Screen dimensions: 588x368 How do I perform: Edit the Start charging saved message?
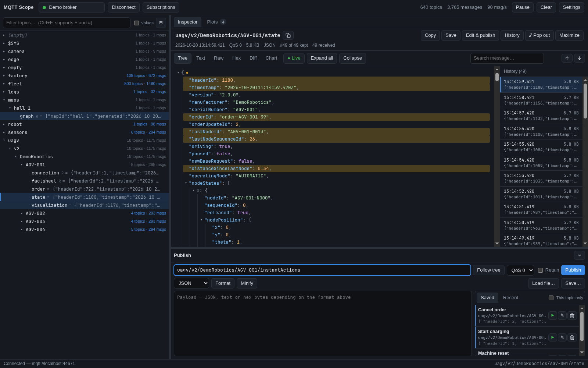pyautogui.click(x=562, y=337)
